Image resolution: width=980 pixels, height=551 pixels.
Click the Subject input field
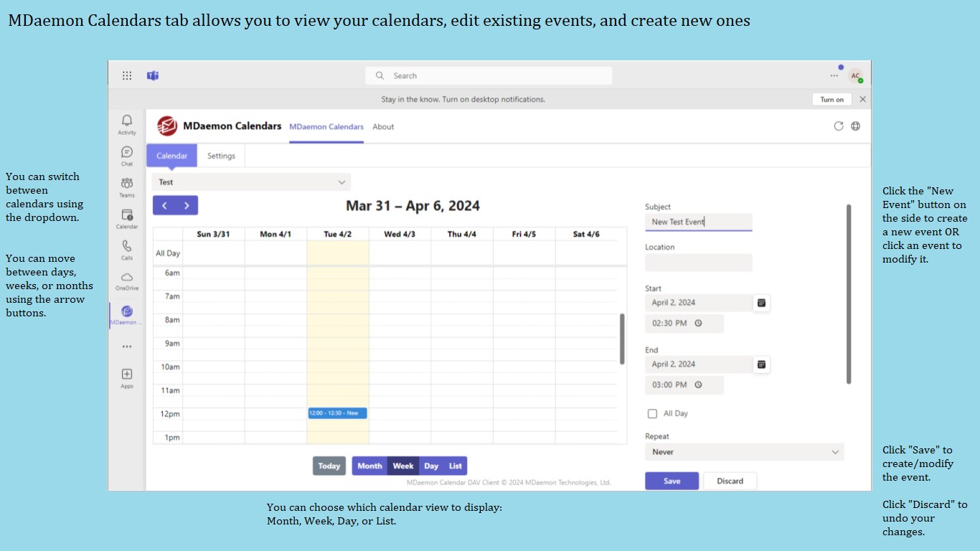click(698, 222)
